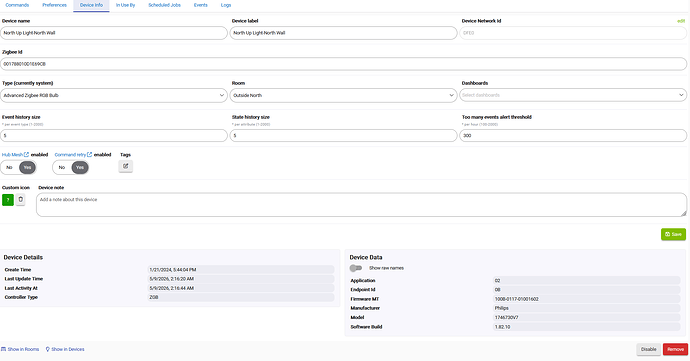Click the Endpoint Id value 0B
690x361 pixels.
click(587, 290)
